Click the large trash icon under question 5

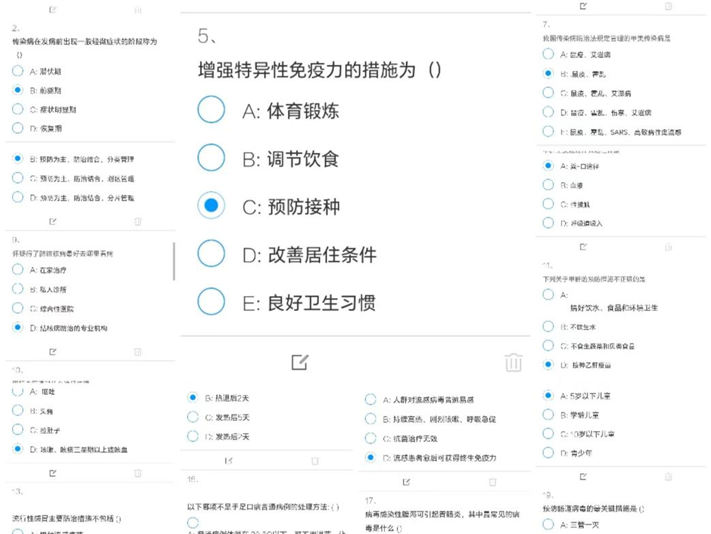click(x=513, y=362)
